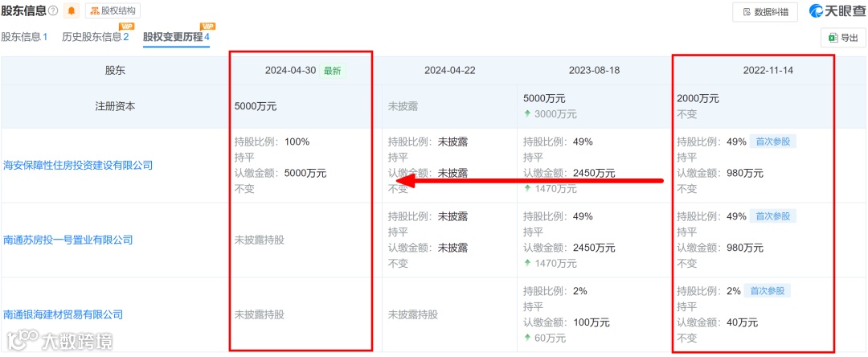Click the 首次参股 tag in 海安保障性住房 row
The height and width of the screenshot is (357, 868).
773,142
